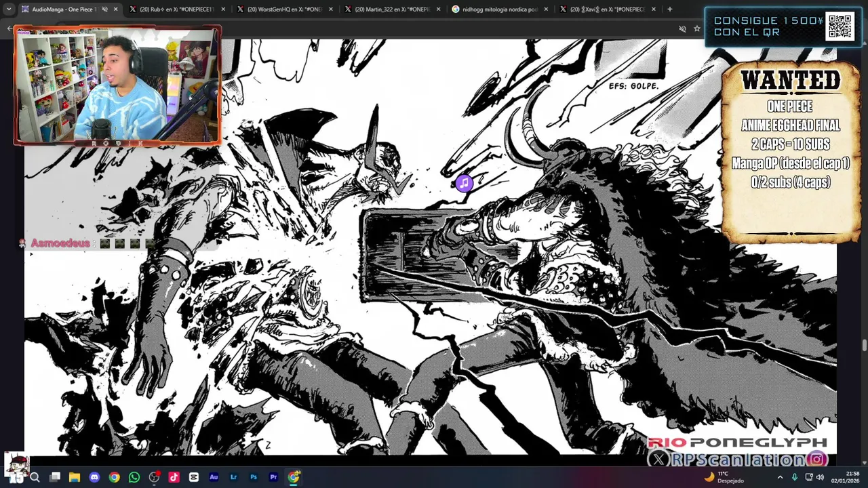Close the WorstGenHQ tab
The width and height of the screenshot is (868, 488).
(331, 9)
